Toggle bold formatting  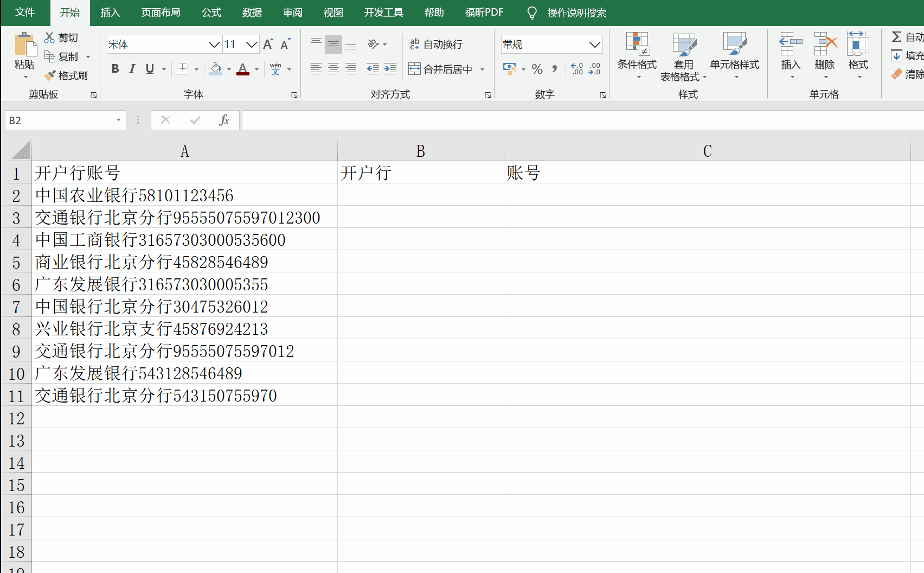click(115, 69)
